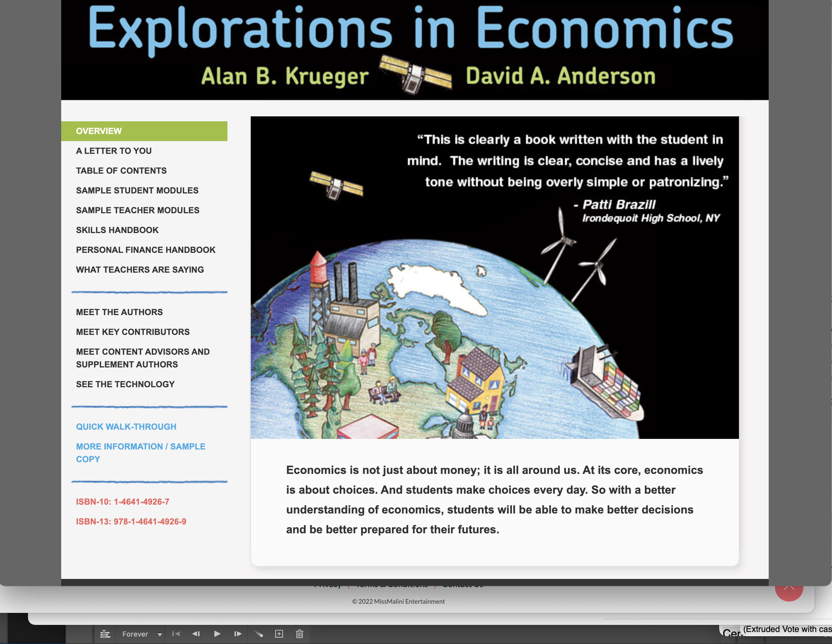Screen dimensions: 832x644
Task: Click the tween animation frames icon
Action: pyautogui.click(x=259, y=634)
